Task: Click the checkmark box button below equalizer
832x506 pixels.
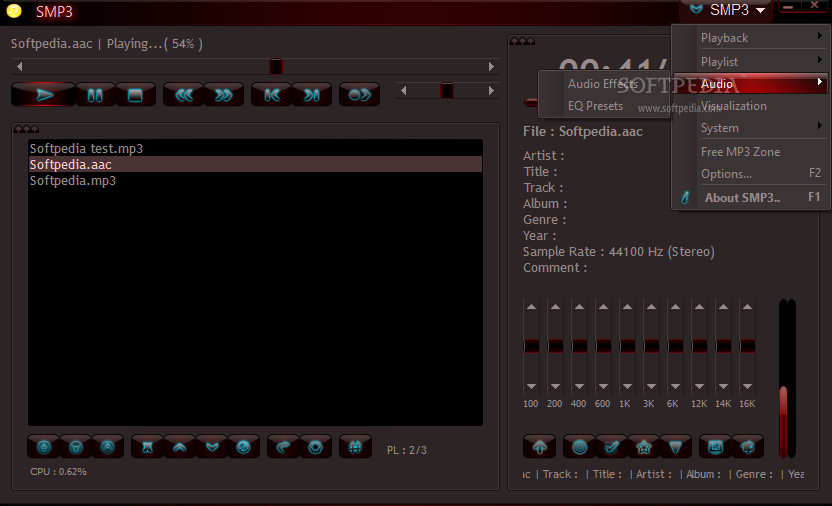Action: click(x=612, y=447)
